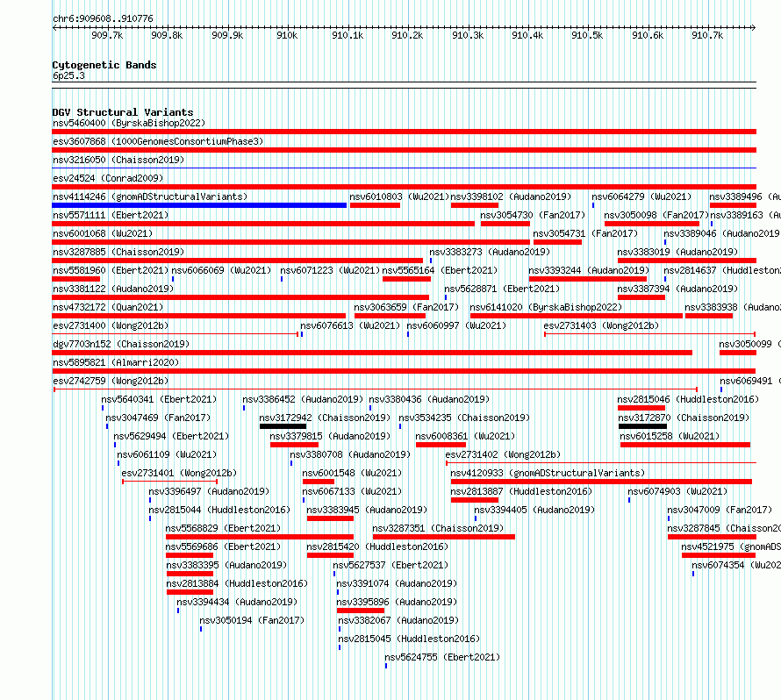Click nsv3050194 (Fan2017) label
Screen dimensions: 781x700
(252, 620)
